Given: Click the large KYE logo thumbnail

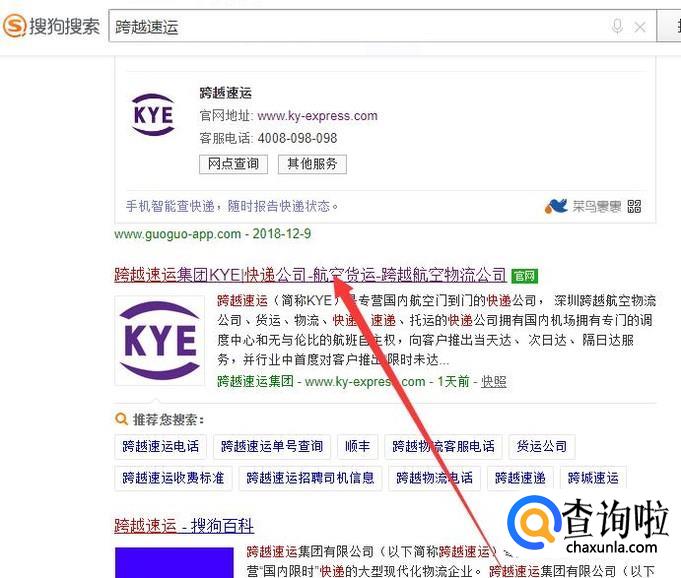Looking at the screenshot, I should [x=159, y=340].
